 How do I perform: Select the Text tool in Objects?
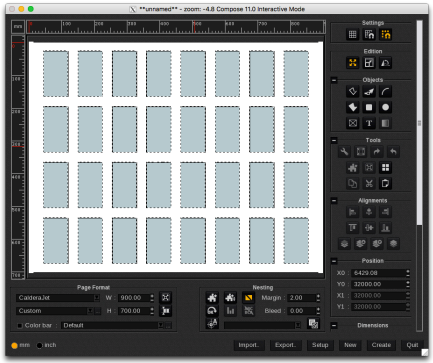coord(369,123)
